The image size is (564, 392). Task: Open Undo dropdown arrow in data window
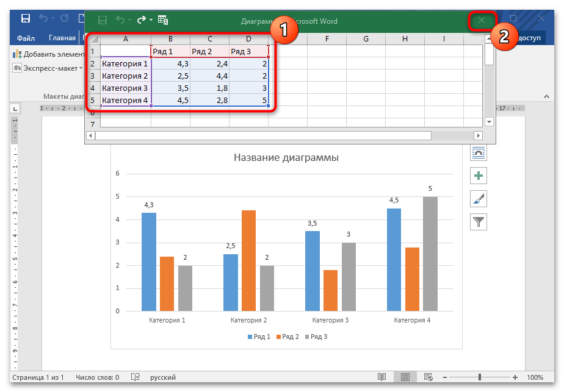coord(129,20)
